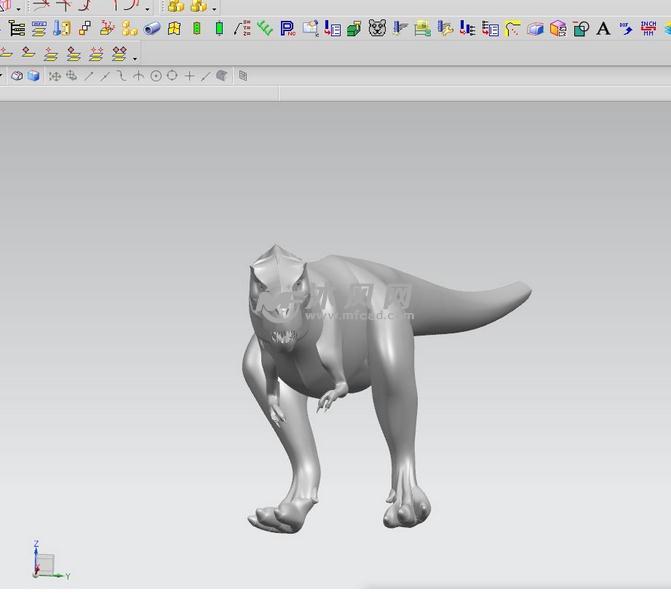The height and width of the screenshot is (607, 671).
Task: Open dropdown arrow after the curve tools
Action: (x=147, y=9)
